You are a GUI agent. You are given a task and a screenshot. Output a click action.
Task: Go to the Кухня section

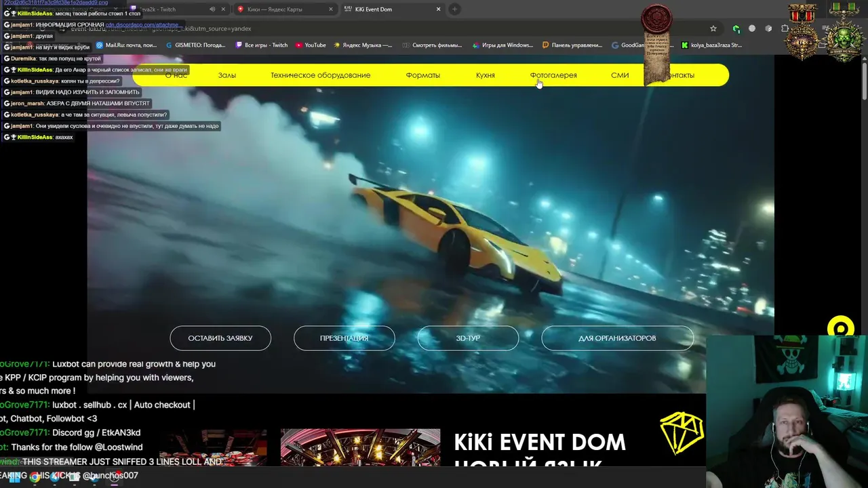click(486, 75)
